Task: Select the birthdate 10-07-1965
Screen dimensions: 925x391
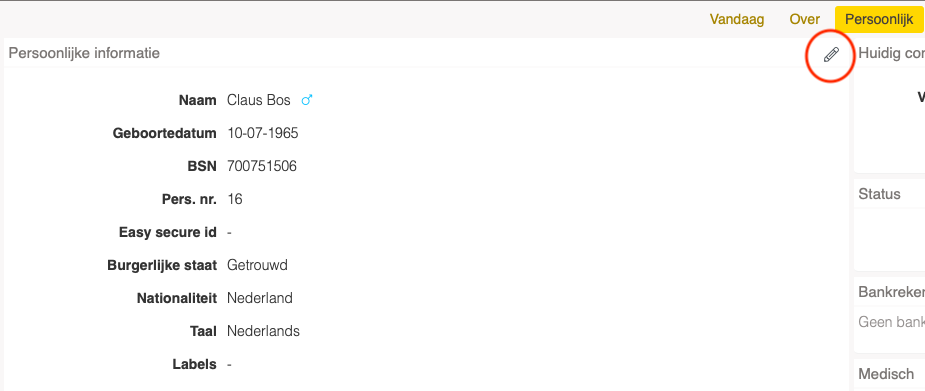Action: point(263,133)
